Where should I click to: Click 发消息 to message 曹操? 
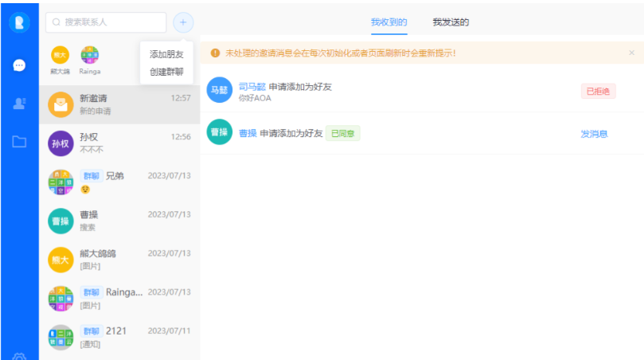[x=594, y=134]
